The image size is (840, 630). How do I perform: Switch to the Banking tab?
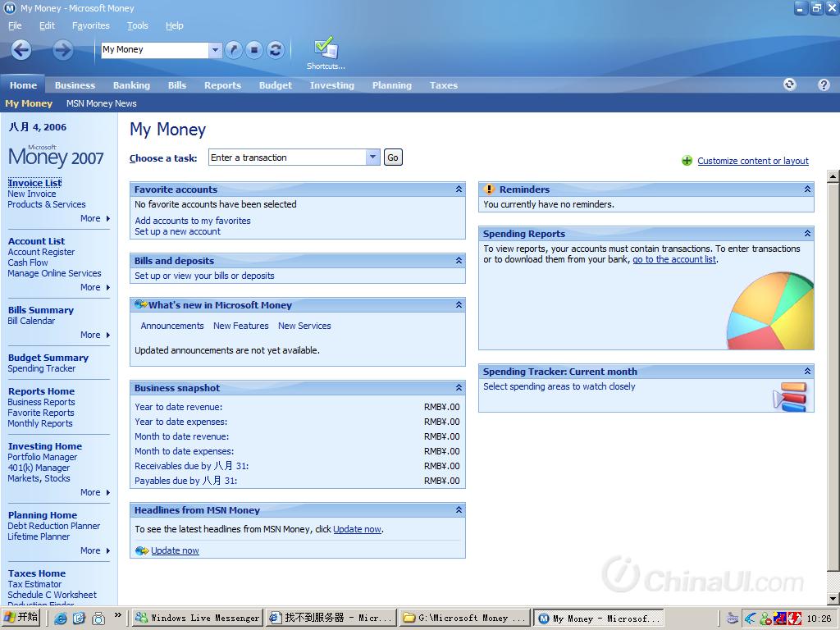[131, 85]
